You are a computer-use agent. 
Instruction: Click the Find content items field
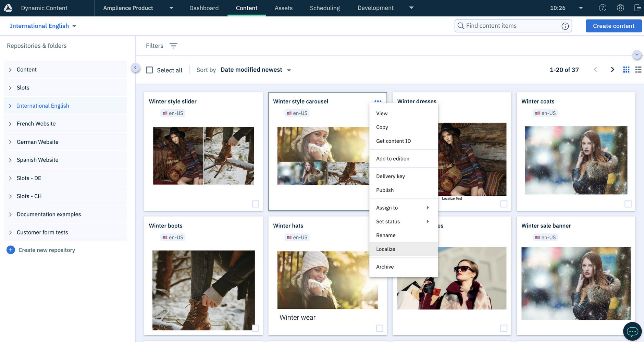tap(513, 26)
